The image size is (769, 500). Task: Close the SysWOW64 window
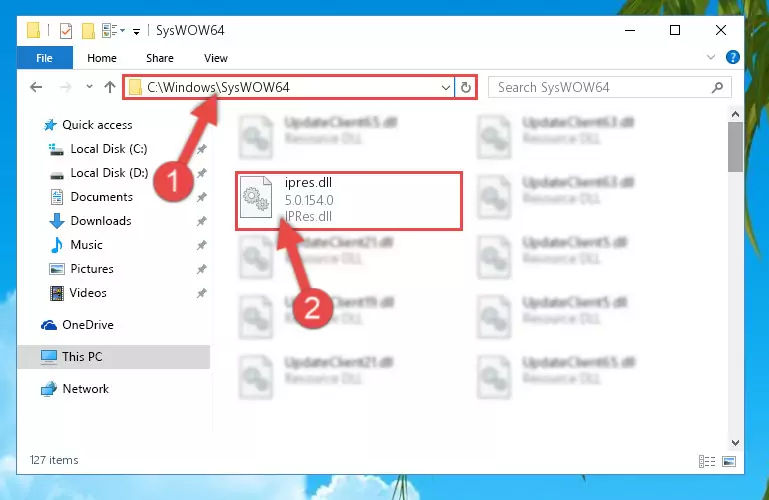(x=720, y=30)
